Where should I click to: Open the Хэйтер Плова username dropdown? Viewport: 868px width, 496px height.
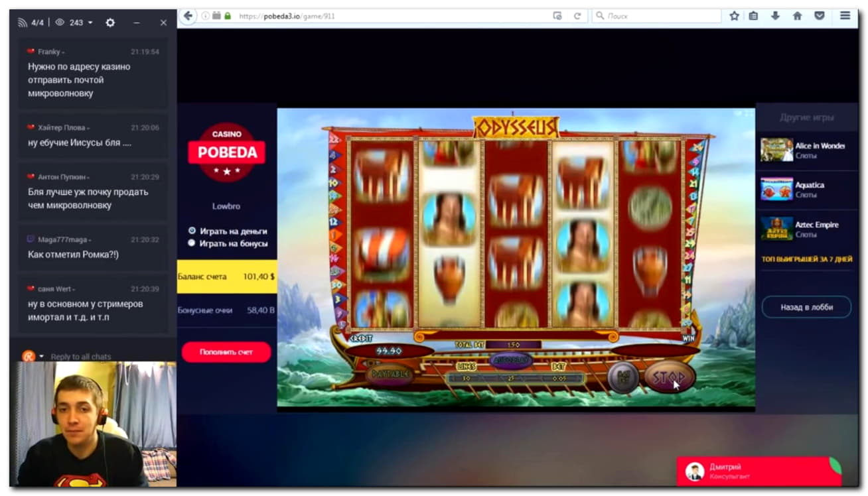88,128
